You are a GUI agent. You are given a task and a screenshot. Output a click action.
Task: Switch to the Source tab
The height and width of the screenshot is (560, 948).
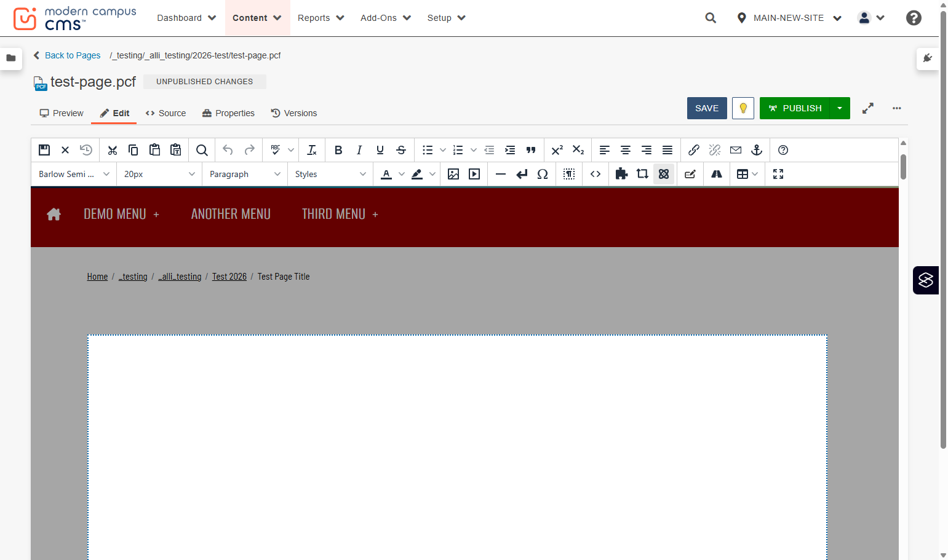click(x=165, y=113)
